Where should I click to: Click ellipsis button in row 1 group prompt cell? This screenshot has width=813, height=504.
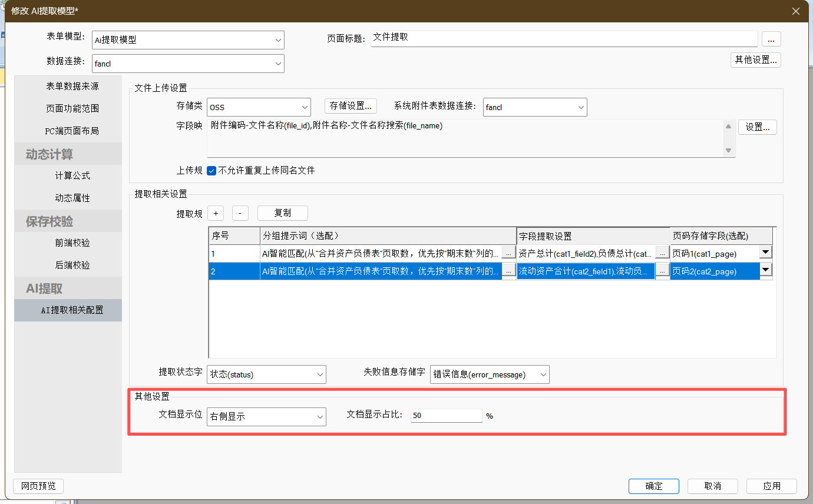(508, 253)
